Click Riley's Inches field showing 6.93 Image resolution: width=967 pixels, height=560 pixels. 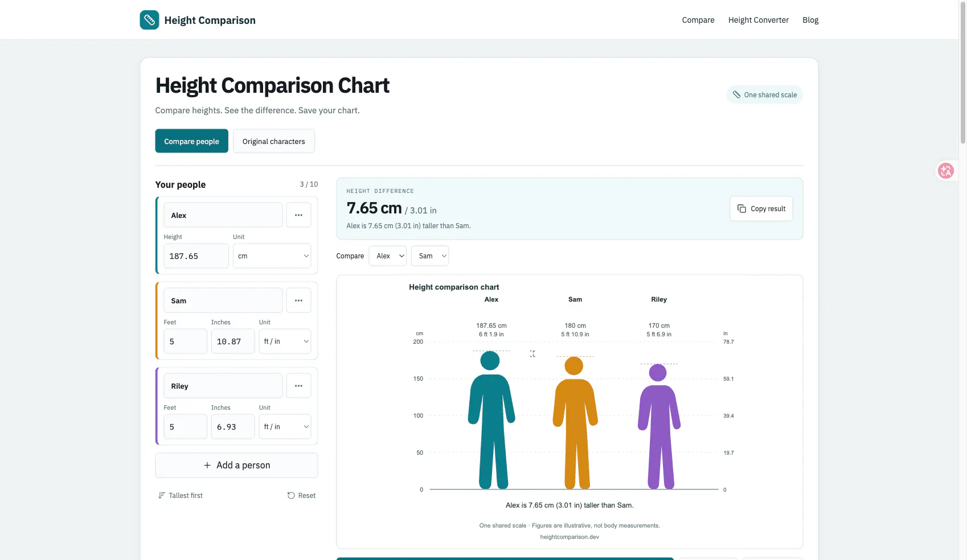pos(233,427)
